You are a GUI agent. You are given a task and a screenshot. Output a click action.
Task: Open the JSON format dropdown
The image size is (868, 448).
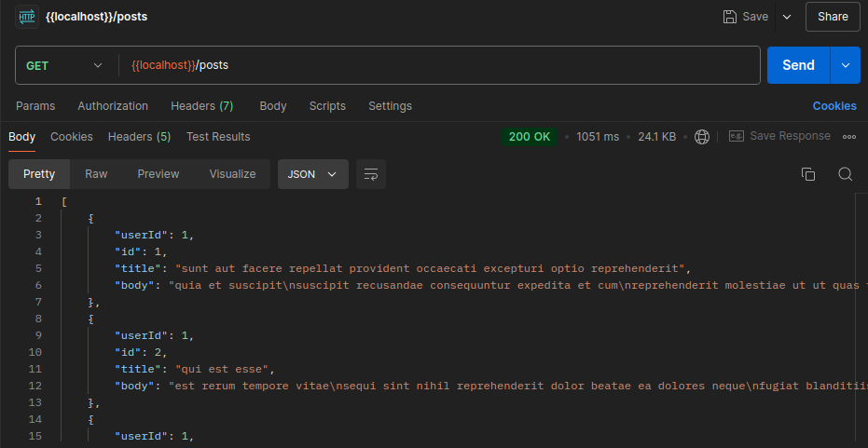(312, 174)
